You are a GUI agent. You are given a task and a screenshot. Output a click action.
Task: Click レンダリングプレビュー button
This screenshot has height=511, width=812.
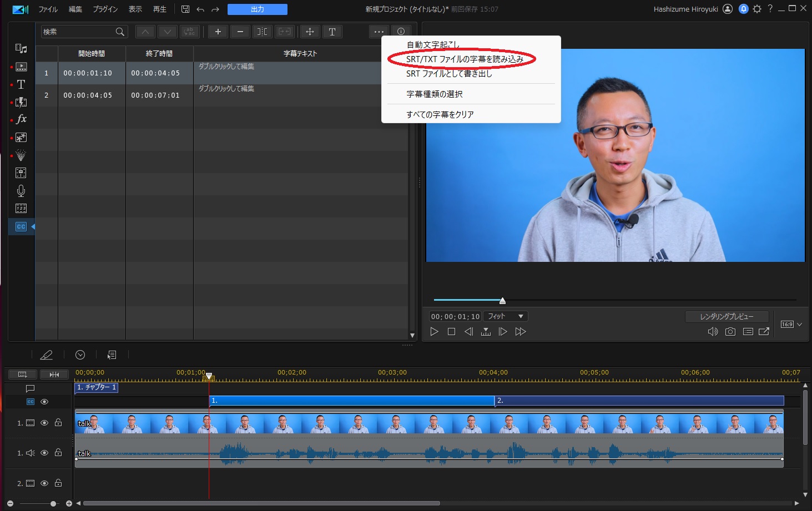point(727,316)
